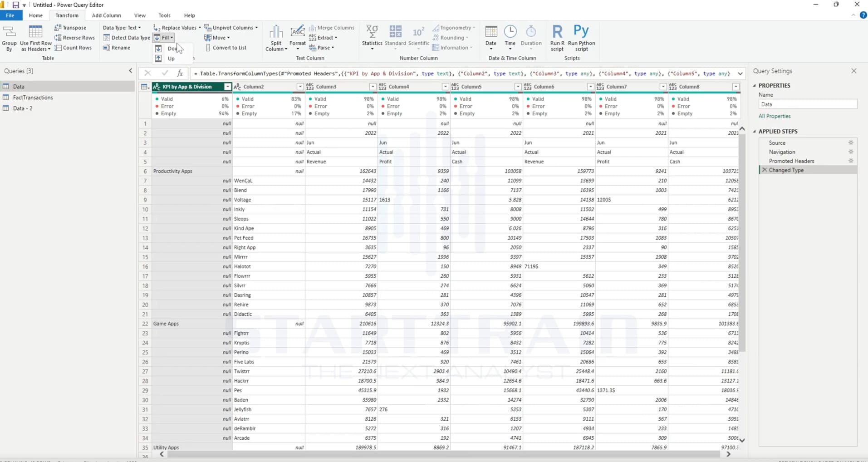Viewport: 868px width, 462px height.
Task: Click the Group By icon
Action: (9, 38)
